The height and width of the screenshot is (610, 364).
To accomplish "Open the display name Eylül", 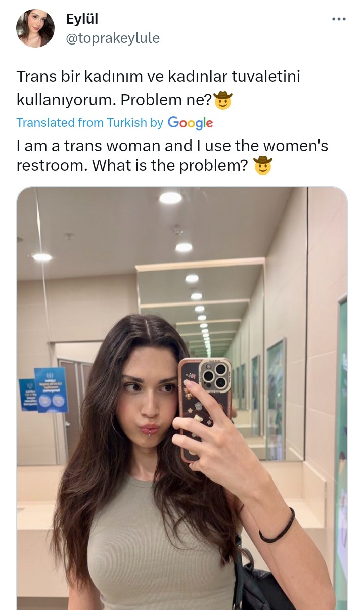I will tap(82, 19).
